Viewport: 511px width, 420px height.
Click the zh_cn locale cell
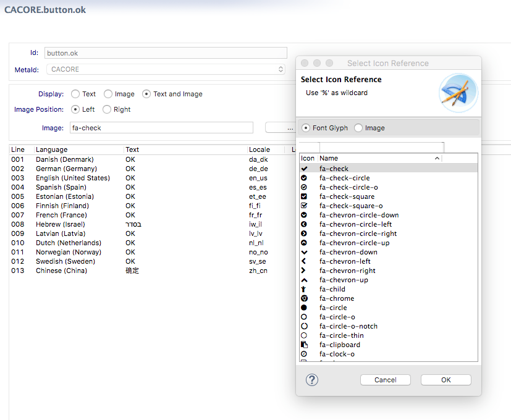[258, 271]
